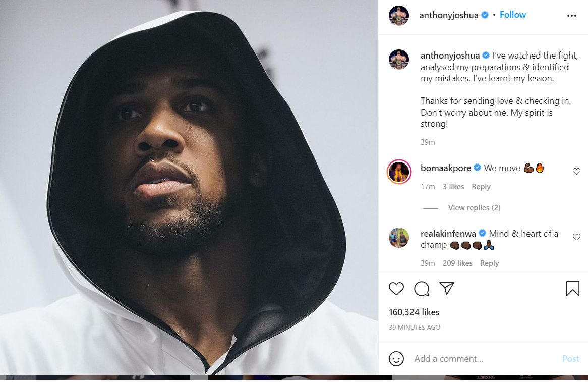The width and height of the screenshot is (588, 382).
Task: Click the Add a comment field
Action: pos(484,359)
